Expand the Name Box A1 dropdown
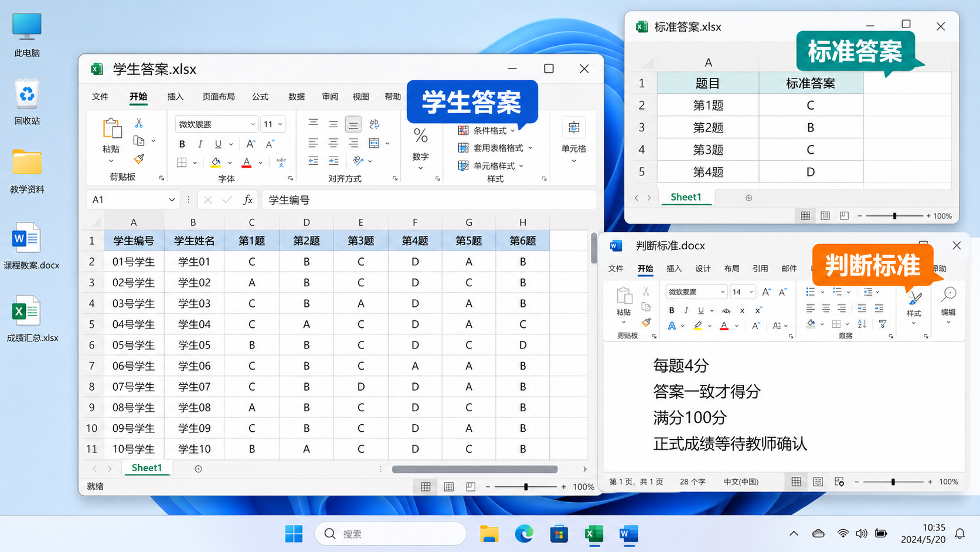This screenshot has width=980, height=552. pyautogui.click(x=172, y=199)
